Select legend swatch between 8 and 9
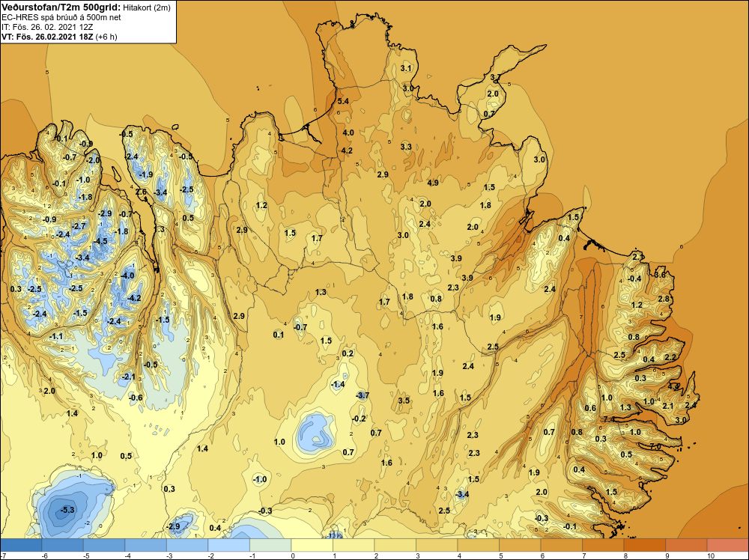 point(644,545)
